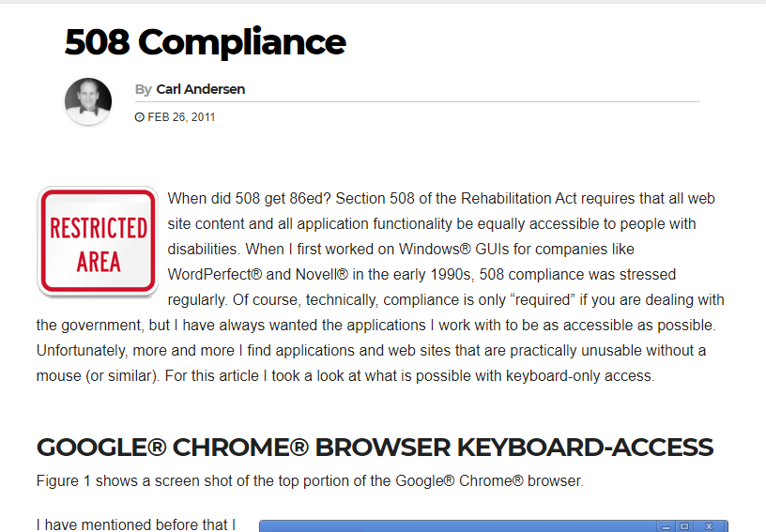
Task: Click the 'WordPerfect®' word in the paragraph
Action: pos(215,274)
